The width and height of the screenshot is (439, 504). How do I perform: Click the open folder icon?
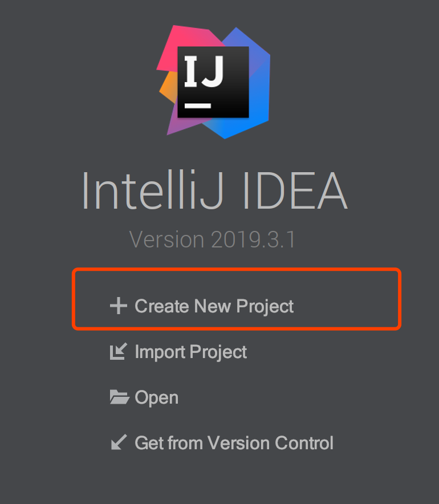(119, 397)
